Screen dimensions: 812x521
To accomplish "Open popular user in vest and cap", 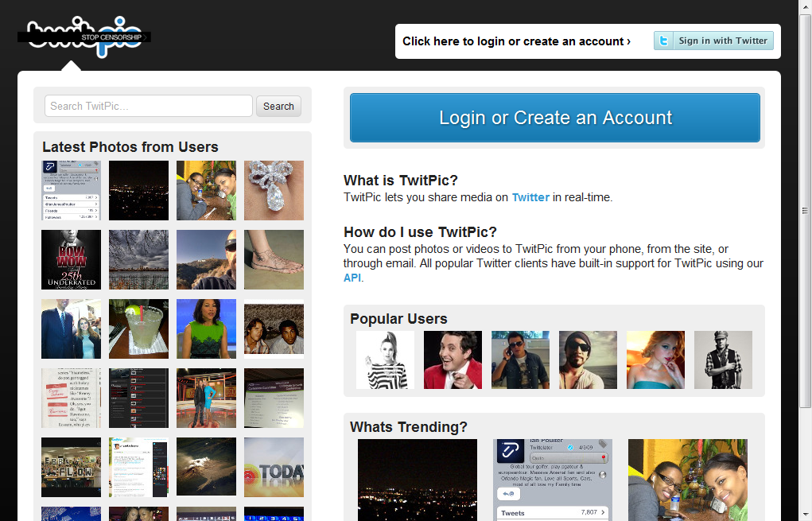I will coord(723,360).
